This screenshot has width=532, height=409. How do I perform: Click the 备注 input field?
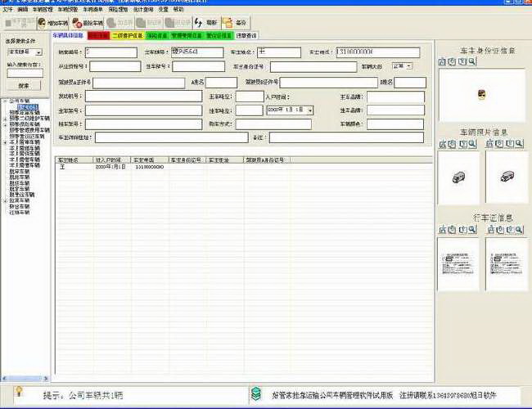coord(346,137)
